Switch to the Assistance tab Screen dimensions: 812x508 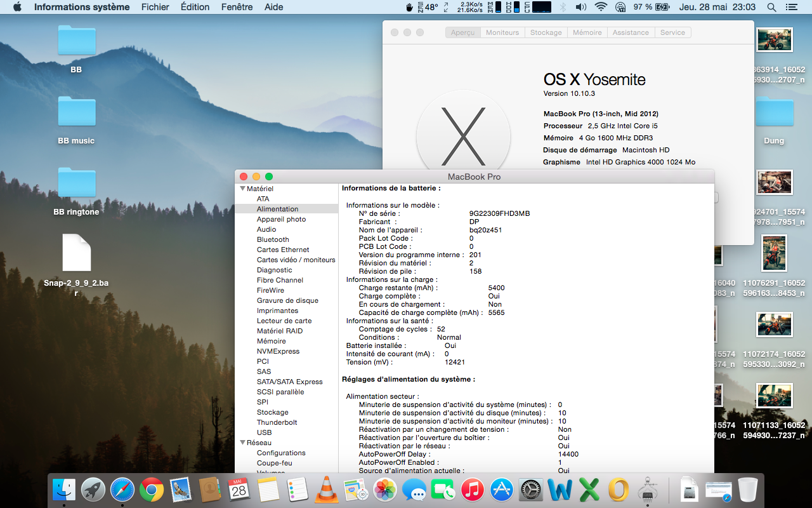(x=631, y=32)
